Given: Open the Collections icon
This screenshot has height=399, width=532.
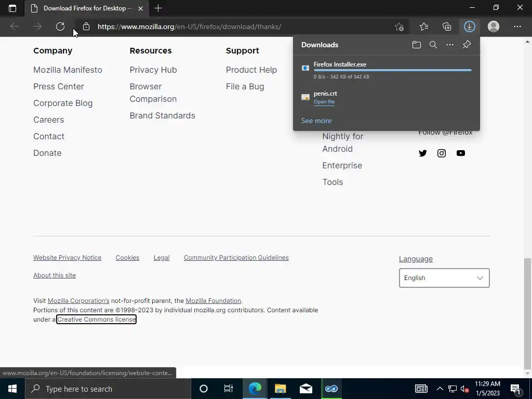Looking at the screenshot, I should 447,26.
